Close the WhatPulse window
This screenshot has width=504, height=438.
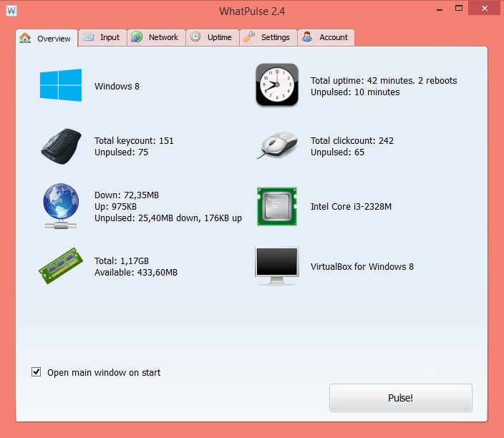(x=485, y=8)
